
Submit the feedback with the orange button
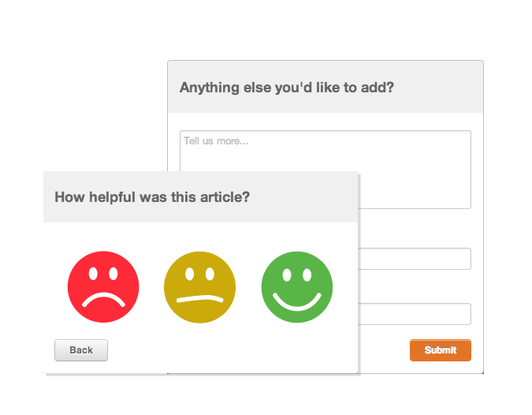tap(441, 350)
